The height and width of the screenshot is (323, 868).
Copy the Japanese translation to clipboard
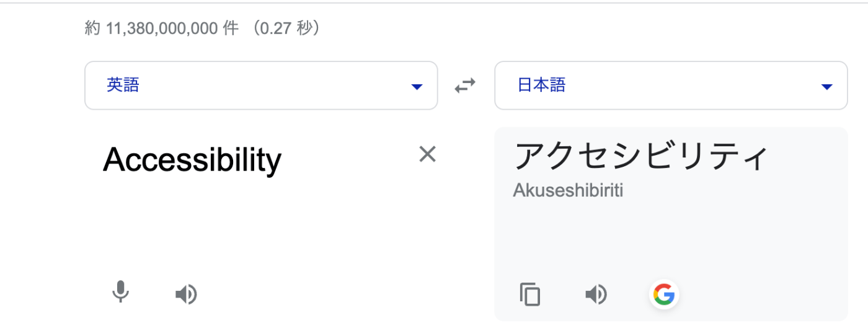(x=530, y=294)
